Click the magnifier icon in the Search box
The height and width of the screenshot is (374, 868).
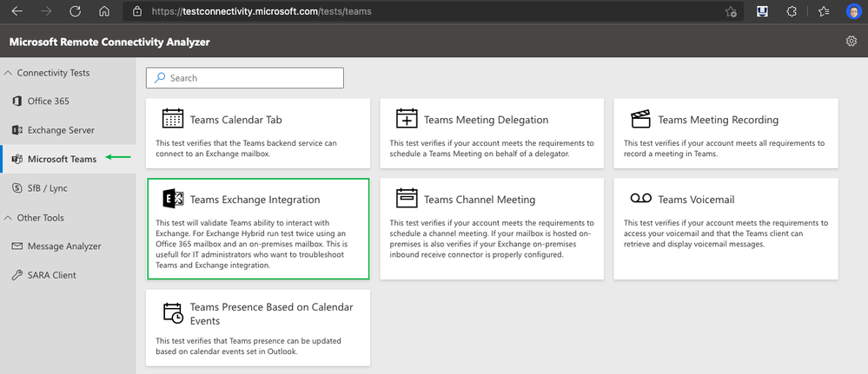coord(159,78)
